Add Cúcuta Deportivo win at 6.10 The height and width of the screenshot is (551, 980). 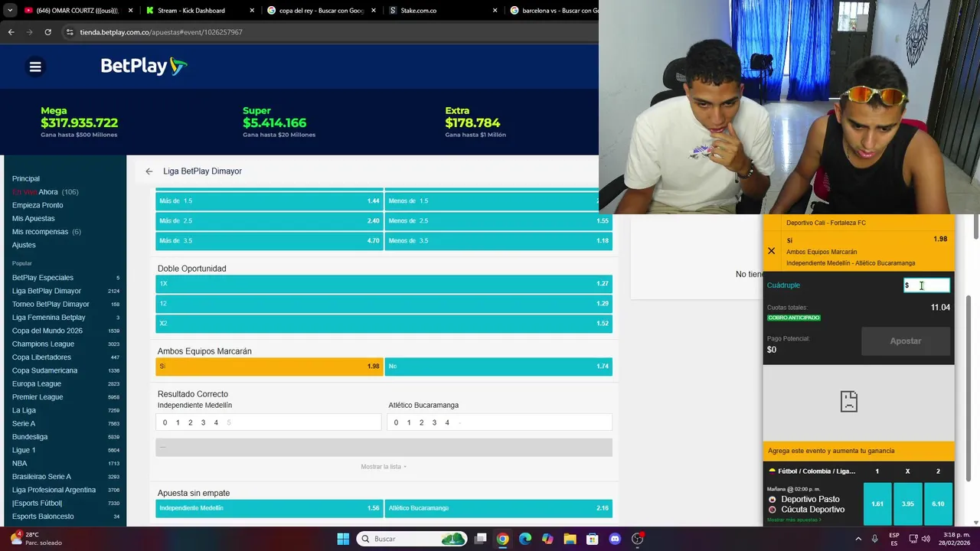[x=938, y=504]
